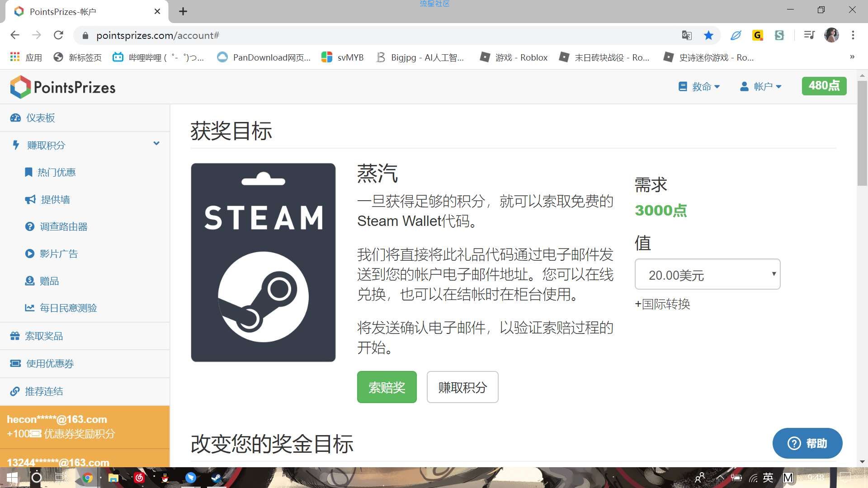Click the PointsPrizes logo

(63, 87)
